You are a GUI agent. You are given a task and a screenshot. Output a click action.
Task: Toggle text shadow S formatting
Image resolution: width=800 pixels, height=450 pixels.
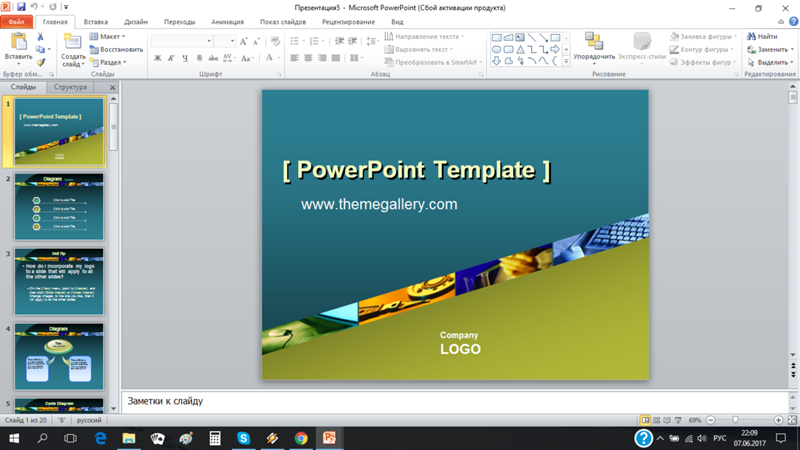click(x=199, y=58)
